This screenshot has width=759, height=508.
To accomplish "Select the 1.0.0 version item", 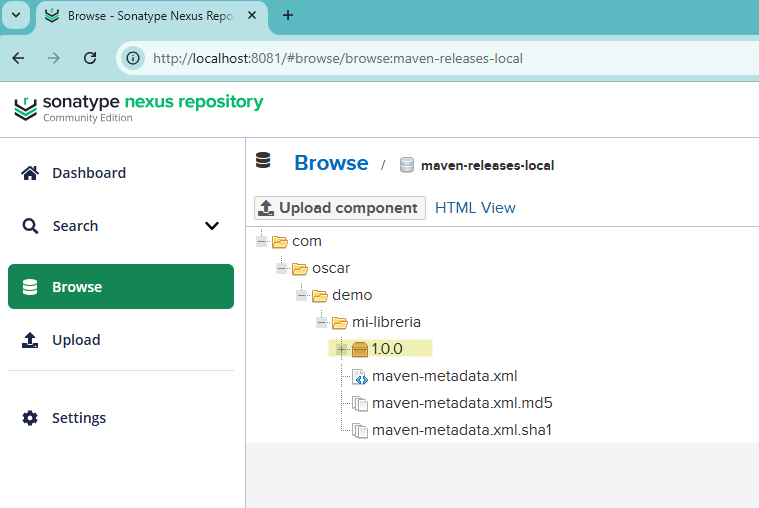I will 387,349.
